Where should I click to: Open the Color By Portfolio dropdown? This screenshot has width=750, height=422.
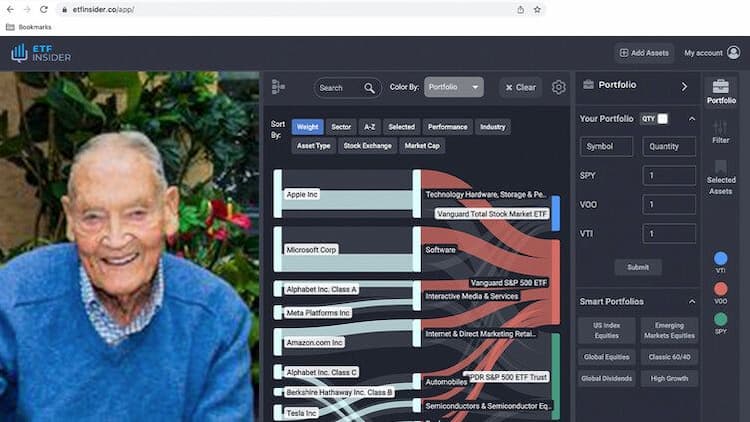tap(453, 87)
